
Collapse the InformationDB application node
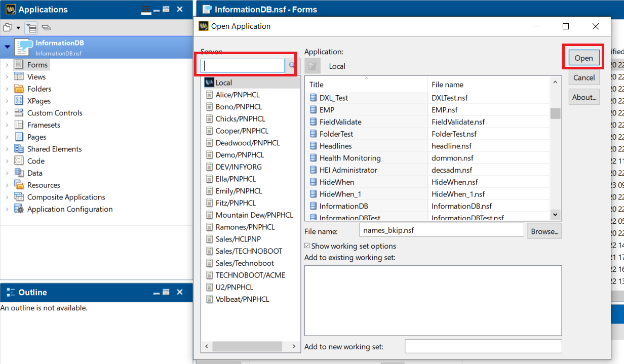pyautogui.click(x=7, y=47)
